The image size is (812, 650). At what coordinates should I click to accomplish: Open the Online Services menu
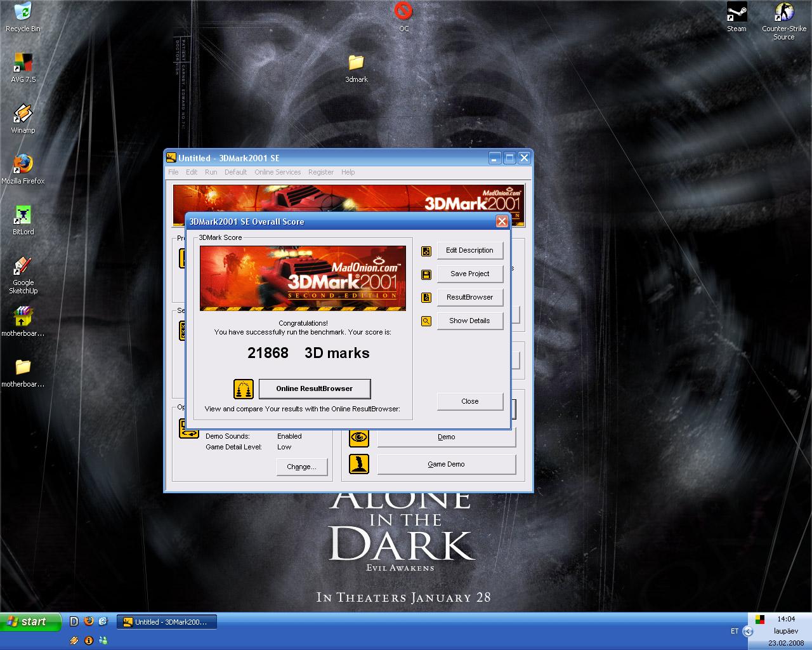pyautogui.click(x=278, y=172)
